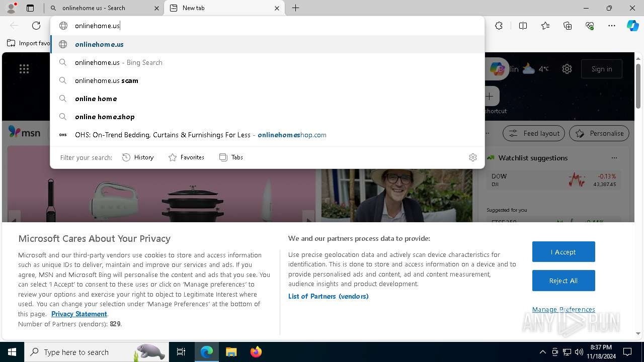The image size is (644, 362).
Task: Pick 'onlinehome.us scam' search suggestion
Action: click(267, 80)
